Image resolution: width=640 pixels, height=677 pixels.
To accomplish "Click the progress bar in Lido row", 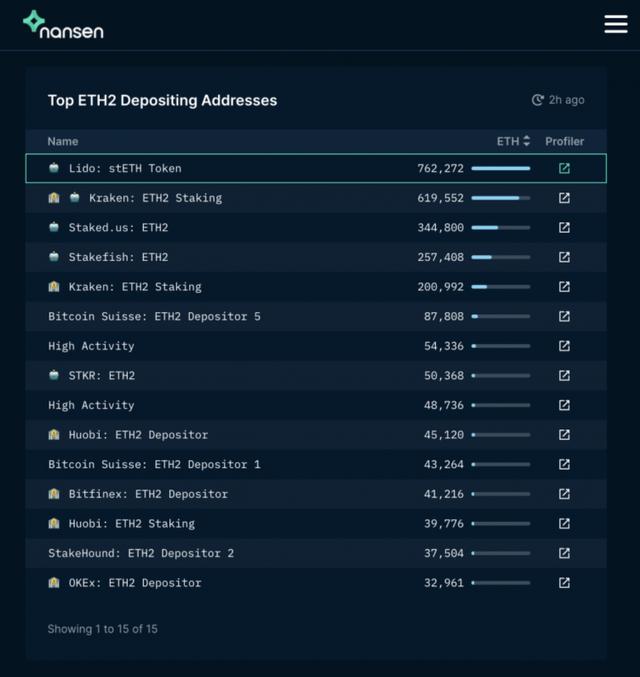I will [x=501, y=168].
